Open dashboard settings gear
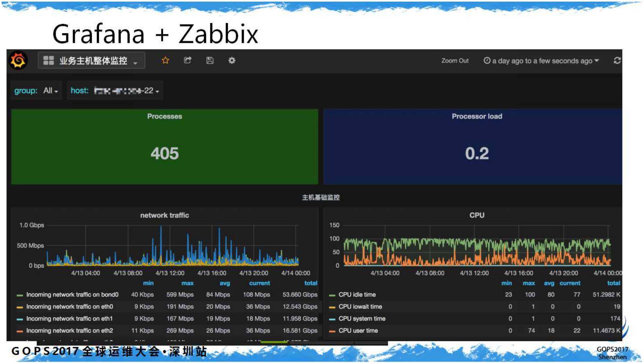This screenshot has height=363, width=644. pos(232,60)
